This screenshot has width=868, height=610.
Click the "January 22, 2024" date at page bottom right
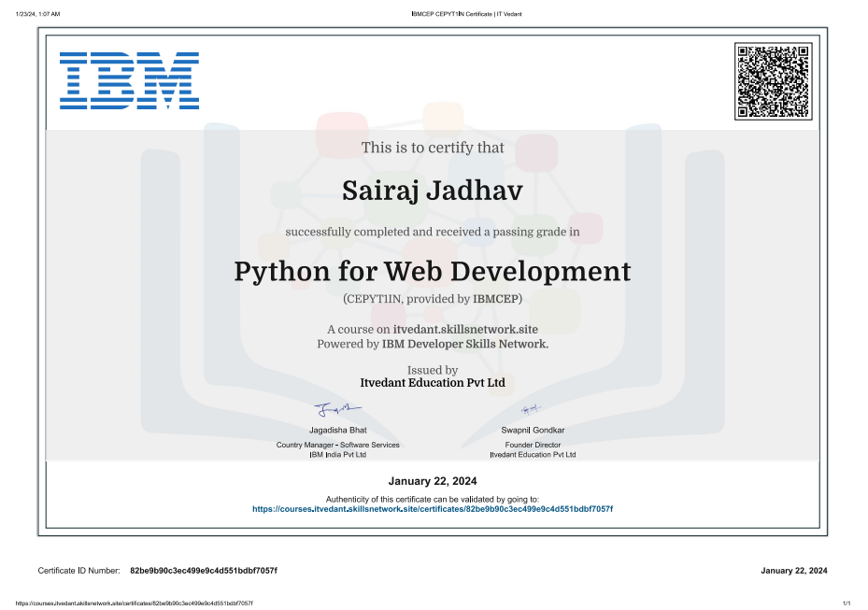[794, 571]
